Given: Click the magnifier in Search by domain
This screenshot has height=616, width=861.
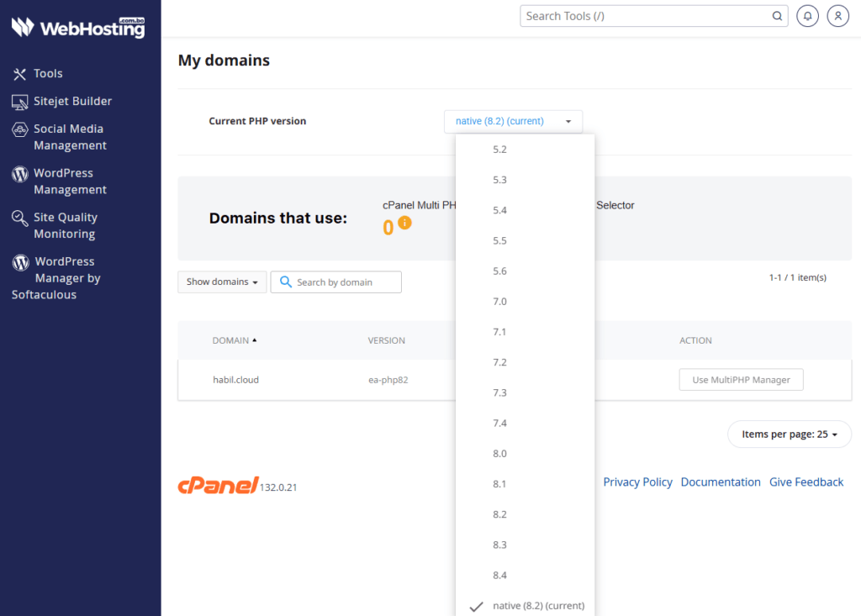Looking at the screenshot, I should coord(286,282).
